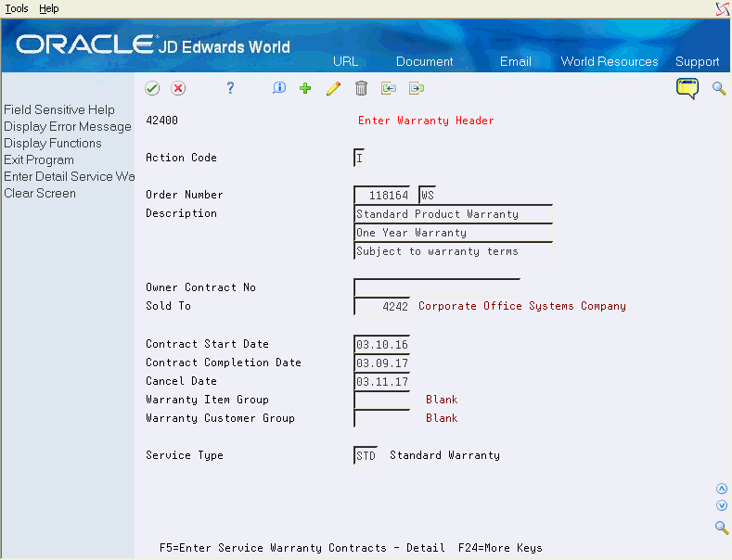Click Order Number field 118164
Image resolution: width=732 pixels, height=560 pixels.
pyautogui.click(x=382, y=195)
